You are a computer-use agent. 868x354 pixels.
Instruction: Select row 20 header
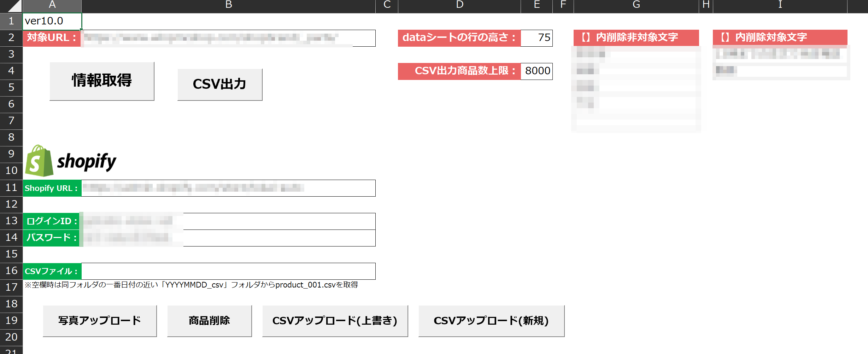pos(11,337)
